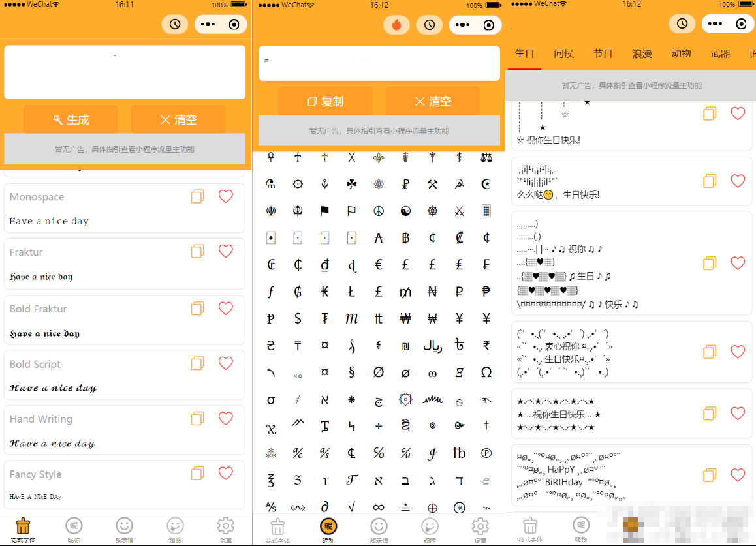Favorite the Fraktur font style
The height and width of the screenshot is (546, 756).
coord(226,251)
